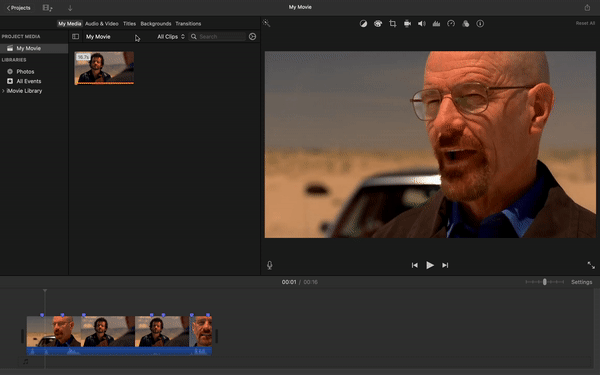This screenshot has height=375, width=600.
Task: Click the magic wand auto-enhance icon
Action: pos(266,23)
